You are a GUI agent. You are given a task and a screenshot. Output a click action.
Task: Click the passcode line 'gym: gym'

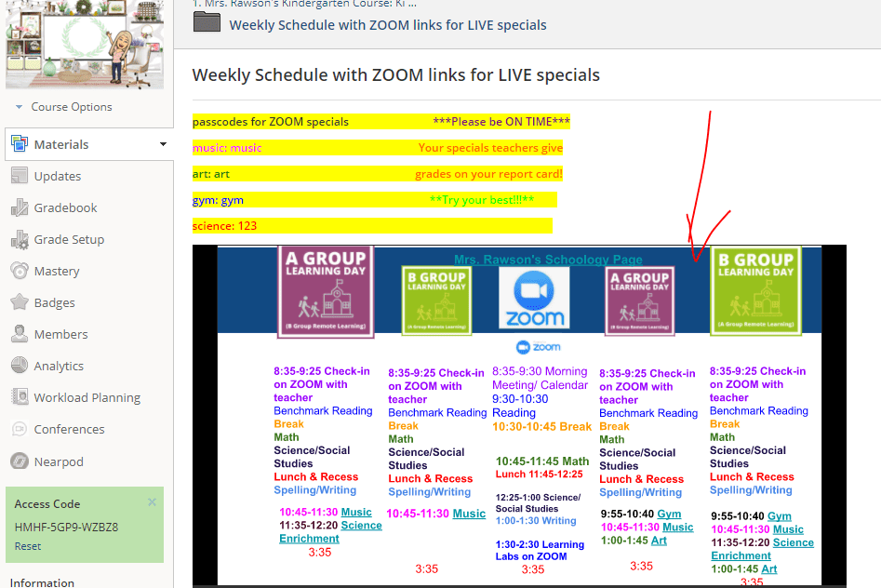[218, 200]
